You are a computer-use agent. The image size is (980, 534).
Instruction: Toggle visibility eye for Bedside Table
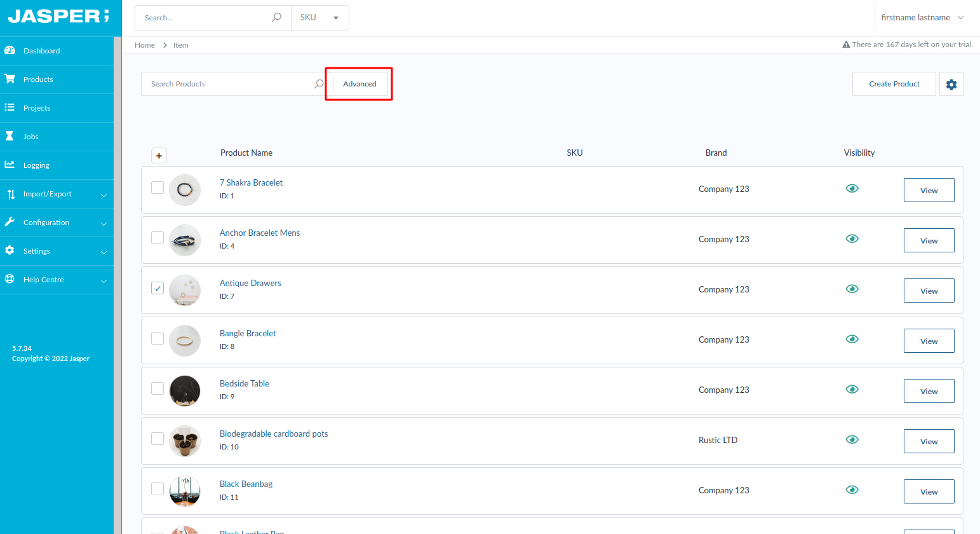point(852,389)
